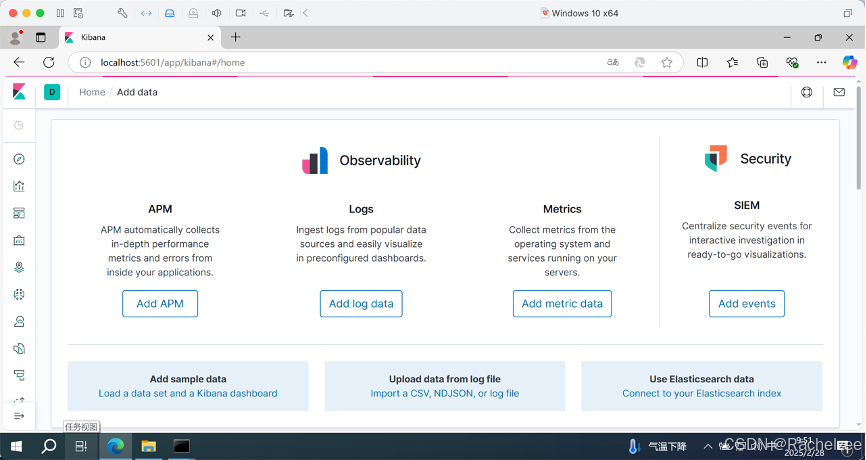Go to Home breadcrumb
The height and width of the screenshot is (460, 866).
coord(92,92)
